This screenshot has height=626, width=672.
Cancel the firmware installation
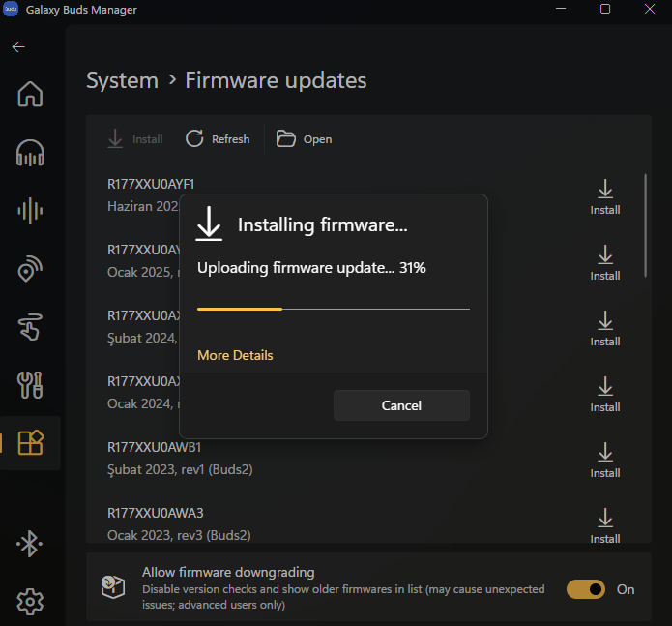[x=401, y=405]
